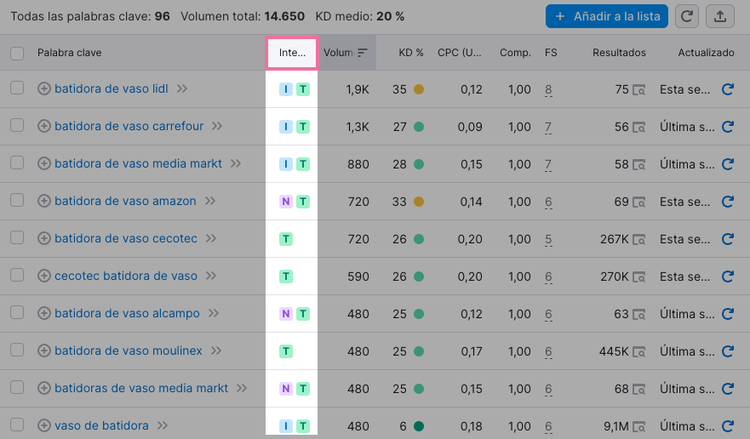The height and width of the screenshot is (439, 750).
Task: Sort by the KD % column header
Action: (x=411, y=53)
